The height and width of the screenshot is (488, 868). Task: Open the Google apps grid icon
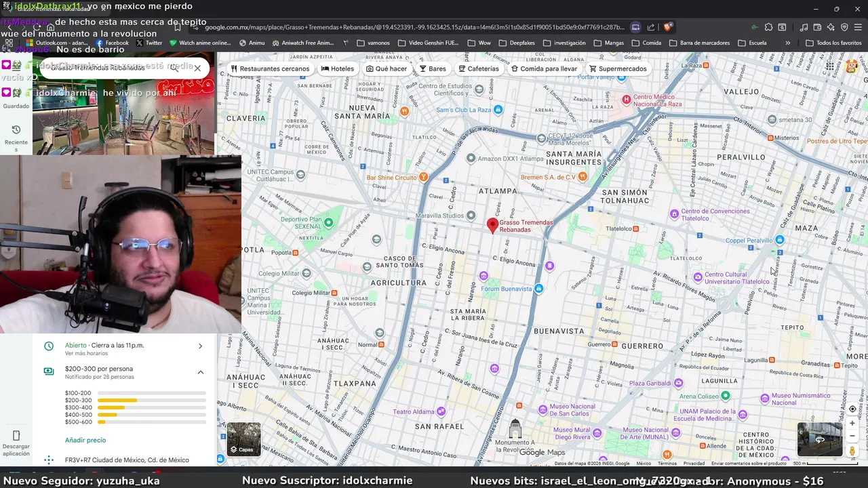point(830,66)
